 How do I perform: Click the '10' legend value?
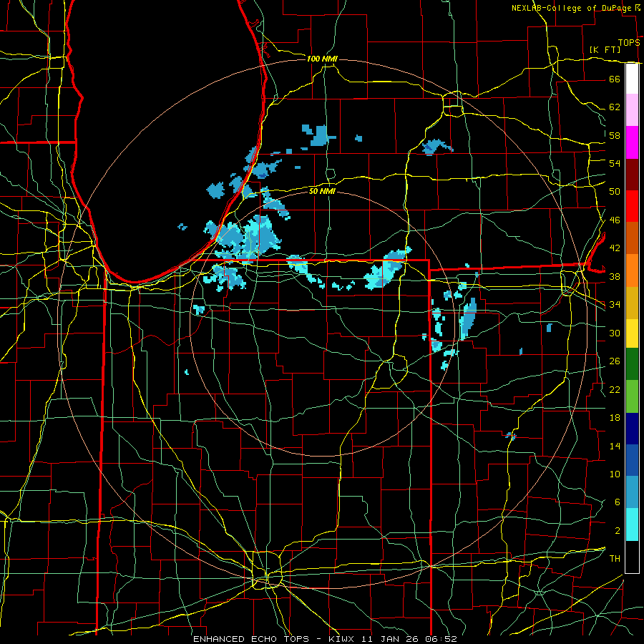click(x=615, y=474)
